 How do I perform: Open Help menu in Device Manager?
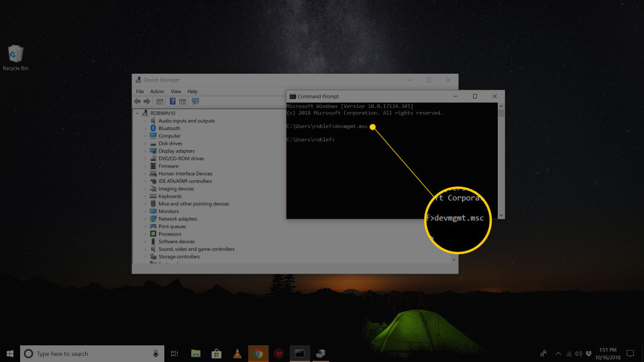(x=193, y=92)
